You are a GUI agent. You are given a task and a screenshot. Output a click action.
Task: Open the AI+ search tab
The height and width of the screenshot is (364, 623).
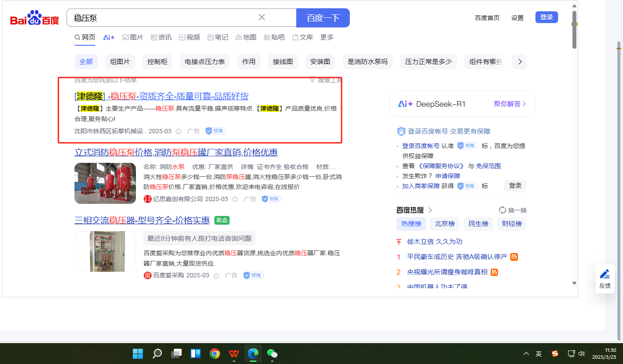coord(109,37)
